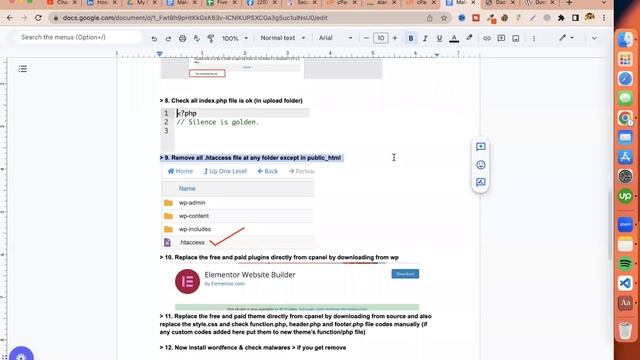Redo the last action

pyautogui.click(x=168, y=38)
